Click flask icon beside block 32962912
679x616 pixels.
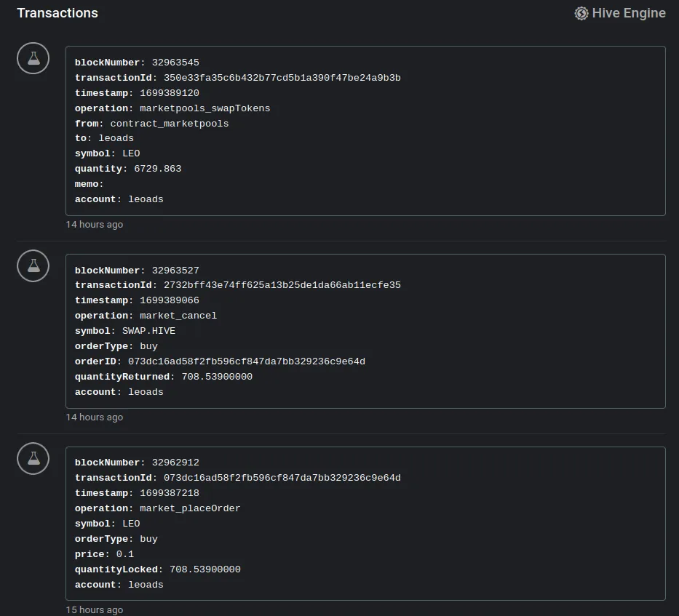point(33,458)
